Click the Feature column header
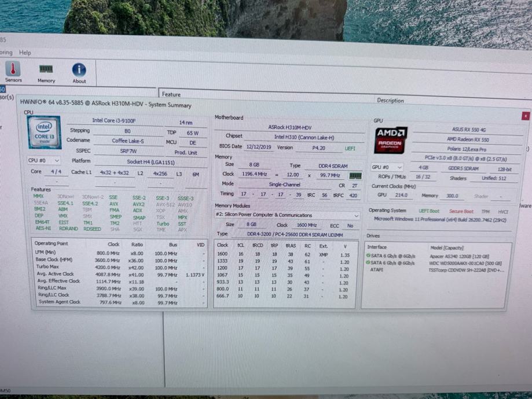This screenshot has height=399, width=532. click(171, 95)
